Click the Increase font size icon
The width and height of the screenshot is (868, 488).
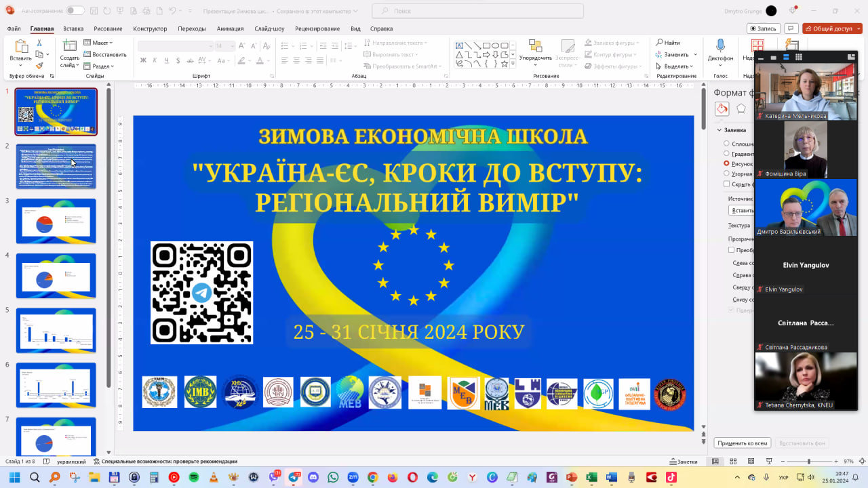click(243, 45)
